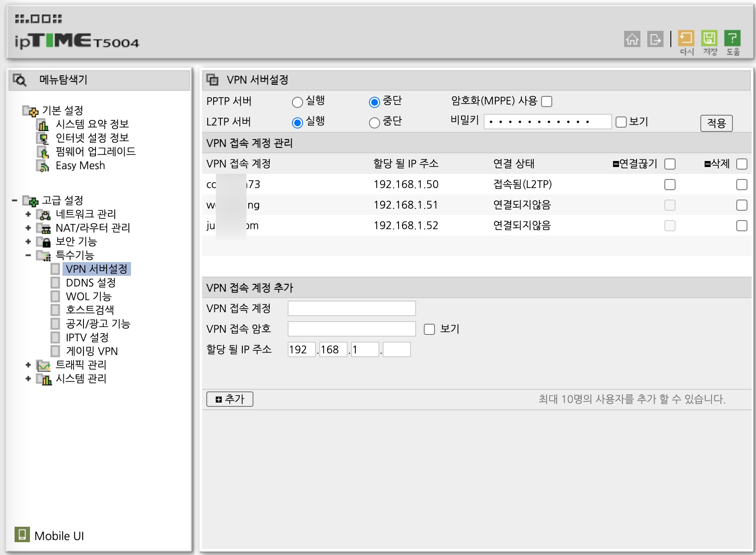Collapse the 고급 설정 tree node
Viewport: 756px width, 555px height.
[x=15, y=200]
